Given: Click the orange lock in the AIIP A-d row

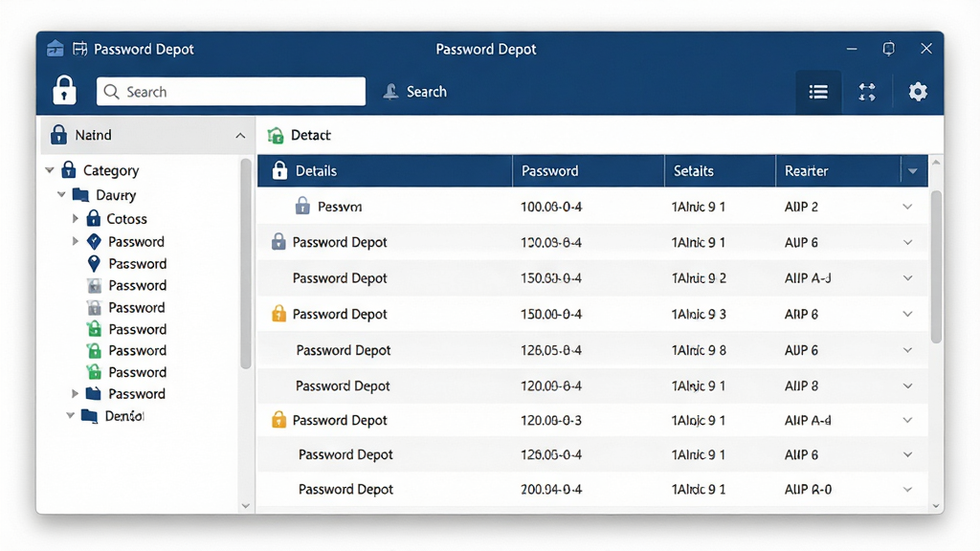Looking at the screenshot, I should [x=278, y=419].
